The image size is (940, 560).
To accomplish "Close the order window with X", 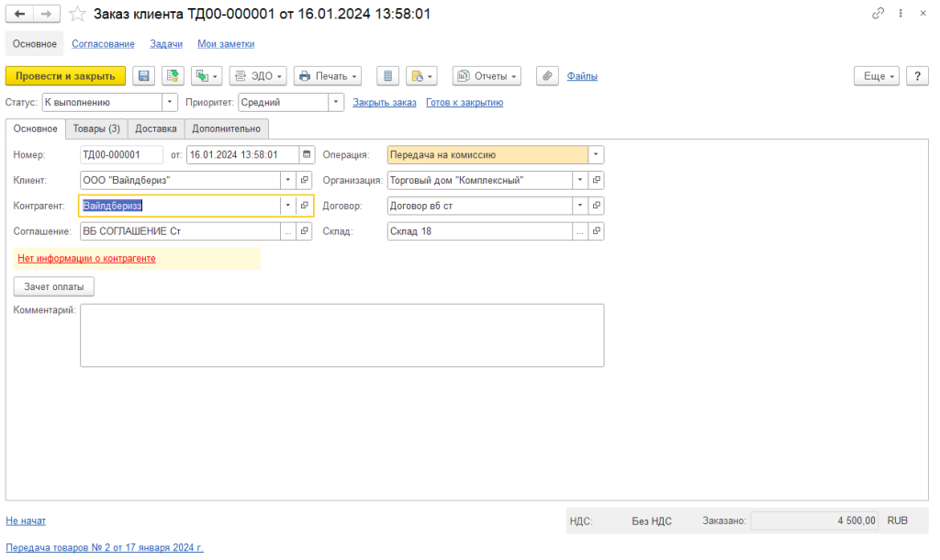I will [x=923, y=13].
